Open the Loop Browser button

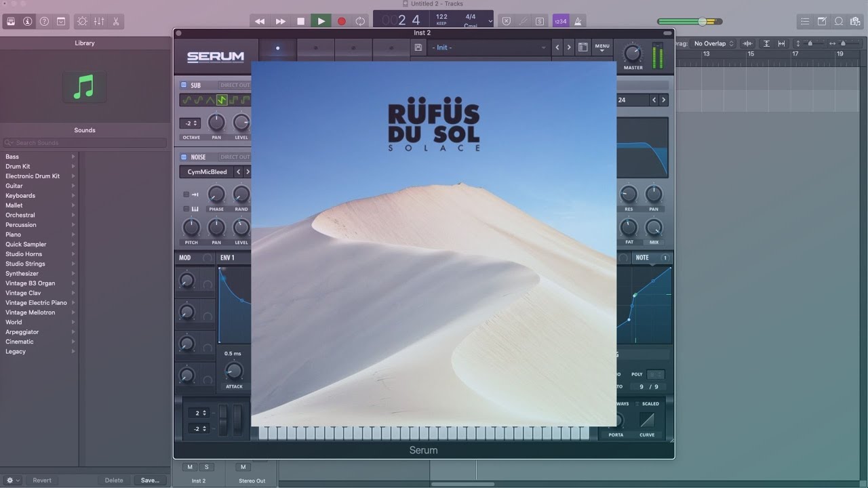[839, 21]
